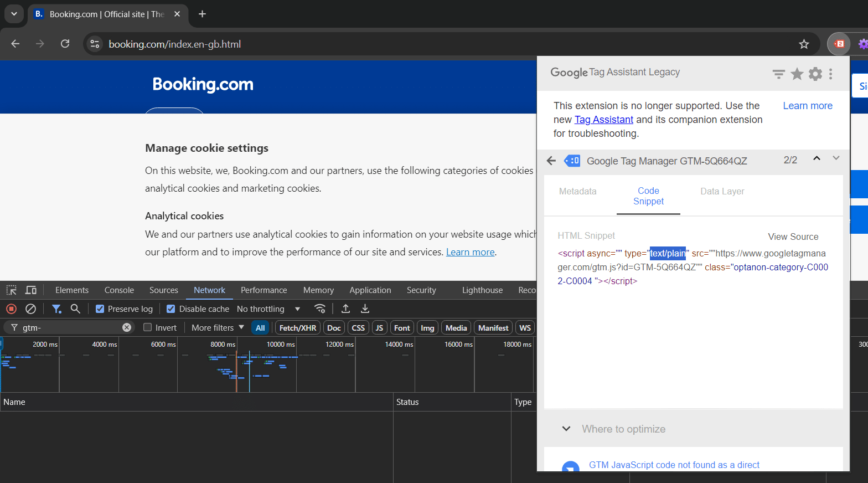Export HAR file with download icon
Image resolution: width=868 pixels, height=483 pixels.
point(365,309)
